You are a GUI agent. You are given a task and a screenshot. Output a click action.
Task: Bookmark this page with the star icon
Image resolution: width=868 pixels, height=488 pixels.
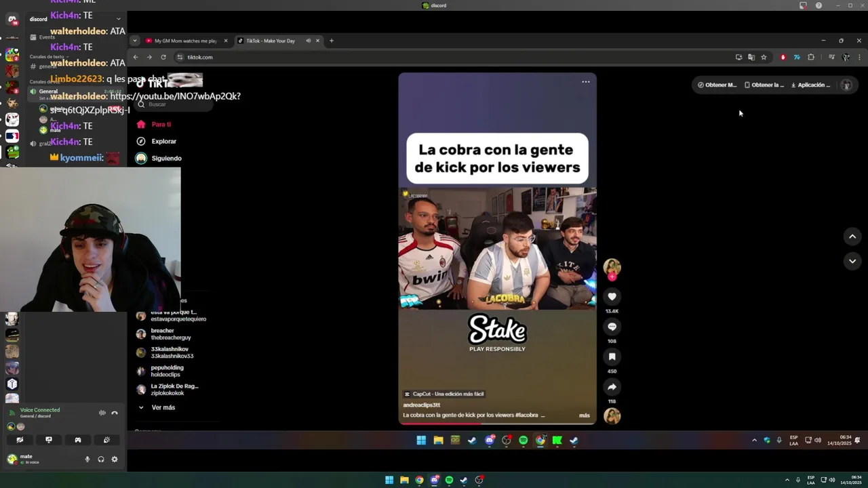764,57
